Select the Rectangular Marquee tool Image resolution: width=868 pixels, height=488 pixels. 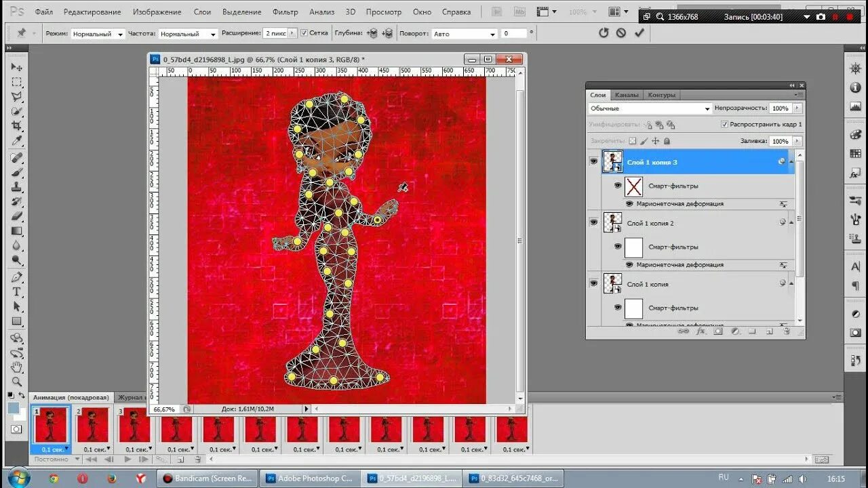(x=17, y=82)
